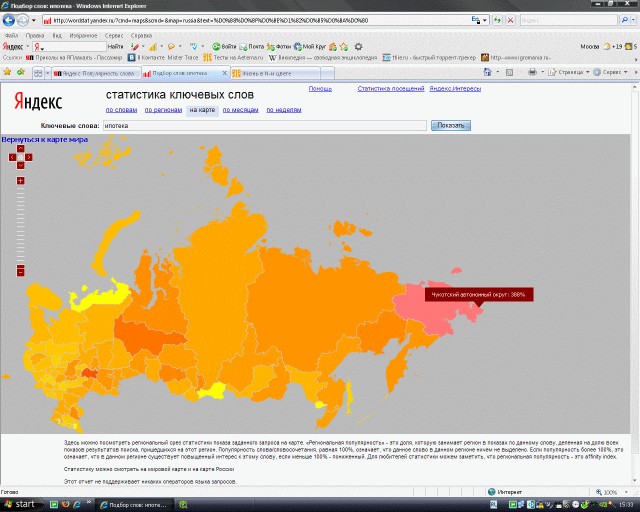Click the Home icon in command bar
This screenshot has width=640, height=512.
[x=487, y=72]
